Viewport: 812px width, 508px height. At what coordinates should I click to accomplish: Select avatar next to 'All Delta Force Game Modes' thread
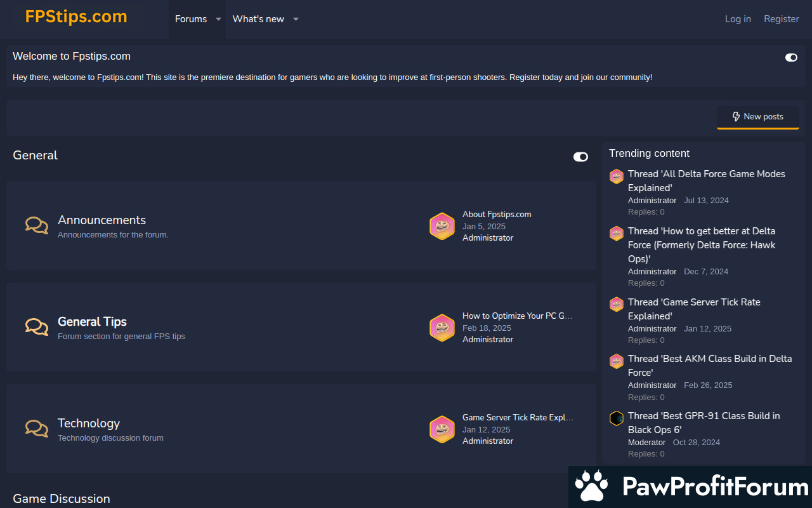617,177
